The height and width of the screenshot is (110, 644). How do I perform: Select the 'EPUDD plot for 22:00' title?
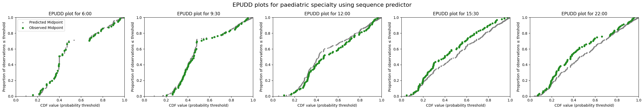tap(584, 14)
